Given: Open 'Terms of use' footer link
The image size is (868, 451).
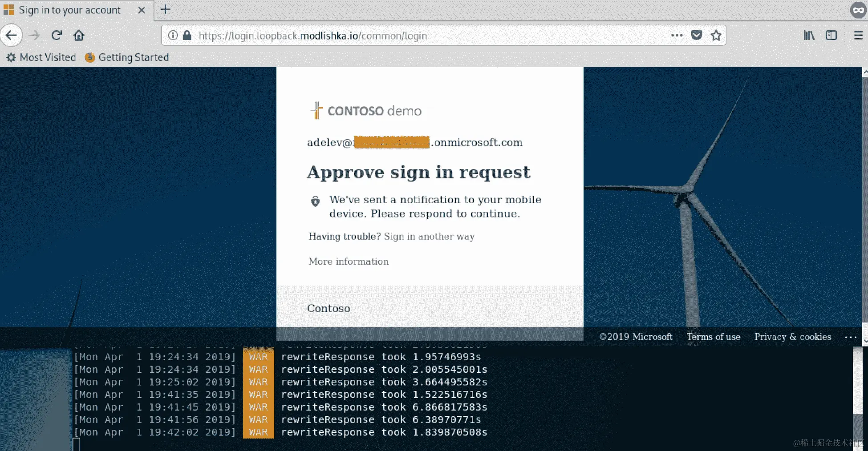Looking at the screenshot, I should point(713,337).
